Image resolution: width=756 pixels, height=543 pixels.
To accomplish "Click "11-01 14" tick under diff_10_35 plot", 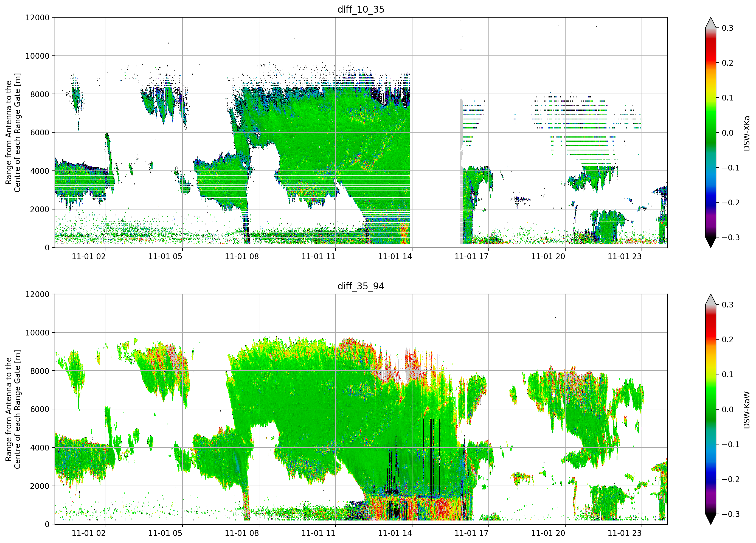I will coord(395,256).
